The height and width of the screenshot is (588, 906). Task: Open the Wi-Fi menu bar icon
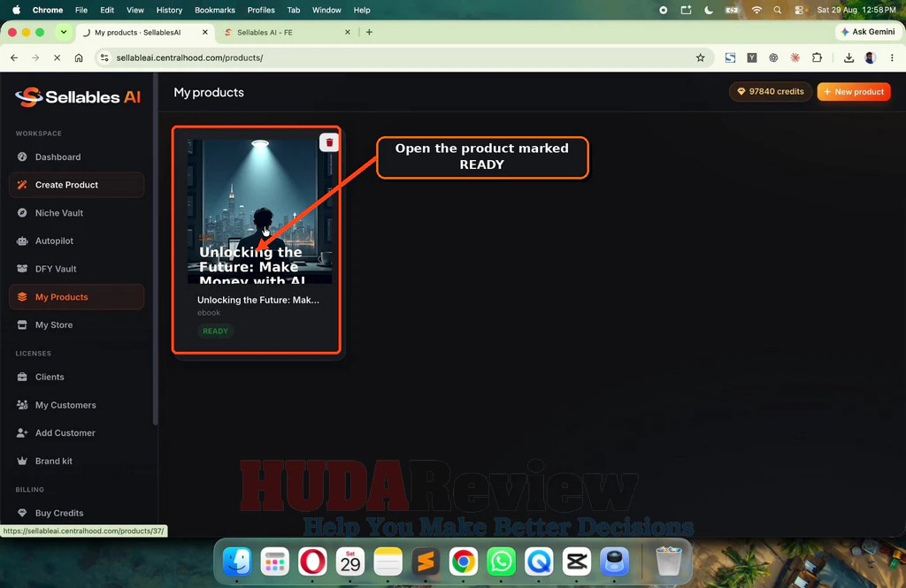click(x=756, y=10)
